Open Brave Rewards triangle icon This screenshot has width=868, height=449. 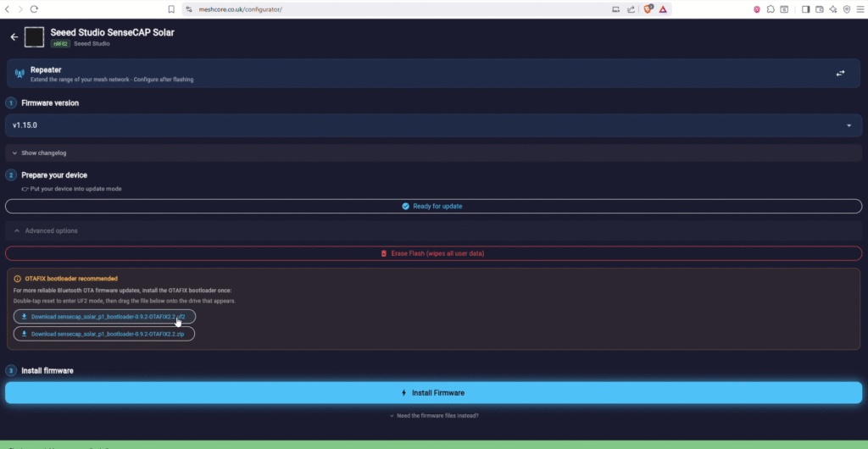[663, 9]
